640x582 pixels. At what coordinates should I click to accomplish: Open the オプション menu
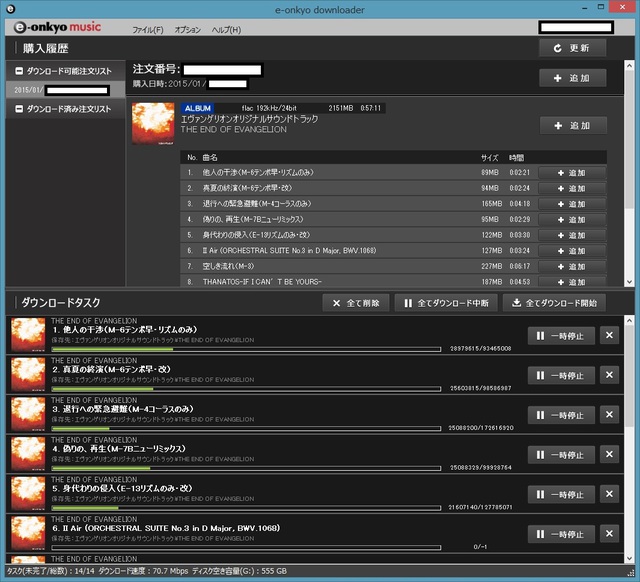pyautogui.click(x=187, y=30)
